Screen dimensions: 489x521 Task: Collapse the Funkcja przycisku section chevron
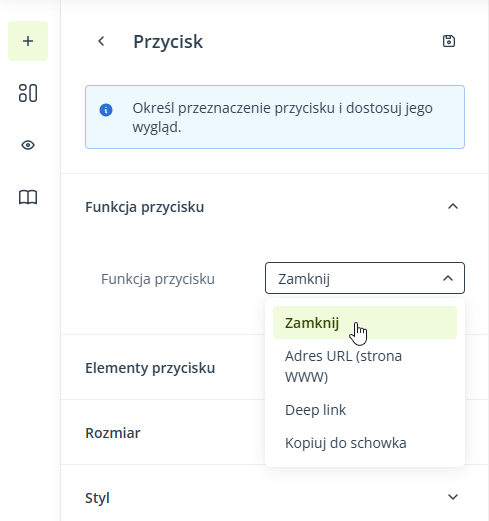[x=453, y=207]
